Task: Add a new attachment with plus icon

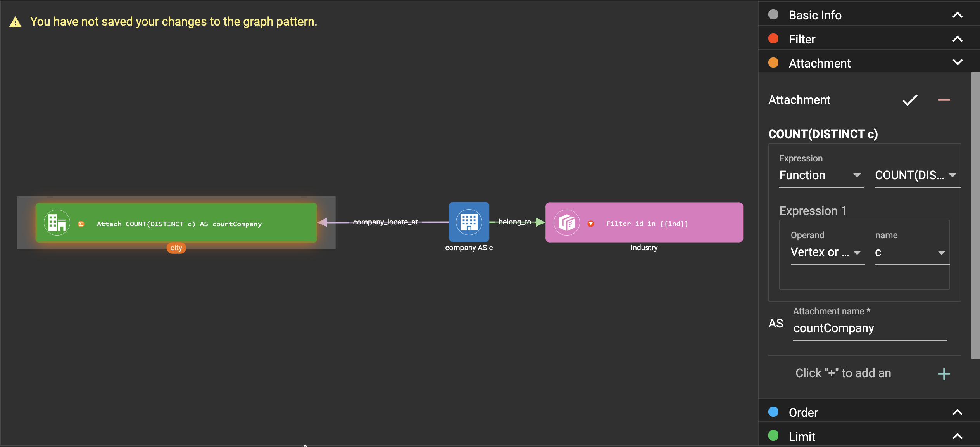Action: (944, 374)
